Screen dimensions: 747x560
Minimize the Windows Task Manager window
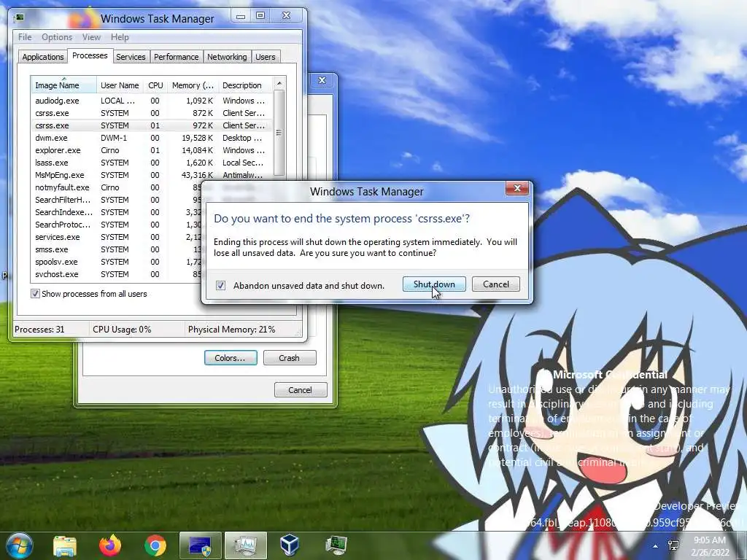241,16
